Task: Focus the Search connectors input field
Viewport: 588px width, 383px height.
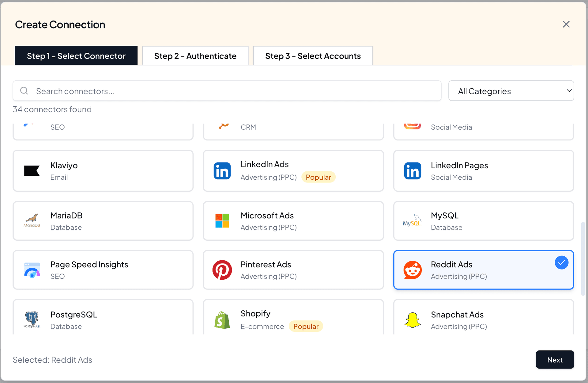Action: tap(227, 91)
